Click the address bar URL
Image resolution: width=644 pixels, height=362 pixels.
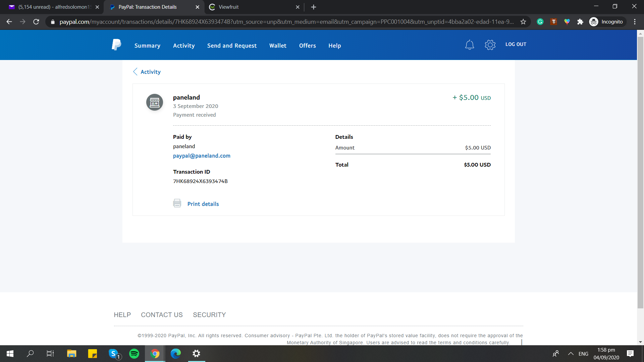pyautogui.click(x=286, y=22)
